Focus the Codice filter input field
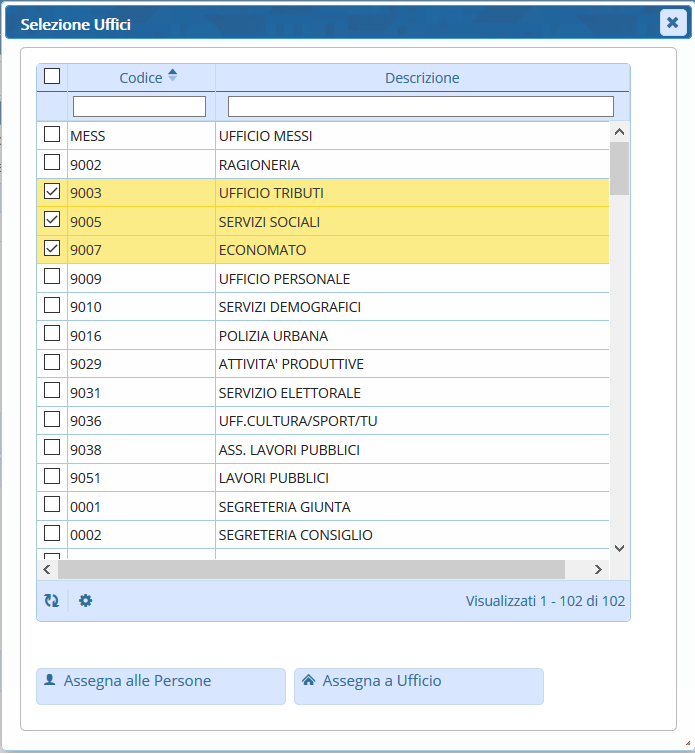Image resolution: width=695 pixels, height=754 pixels. (139, 106)
